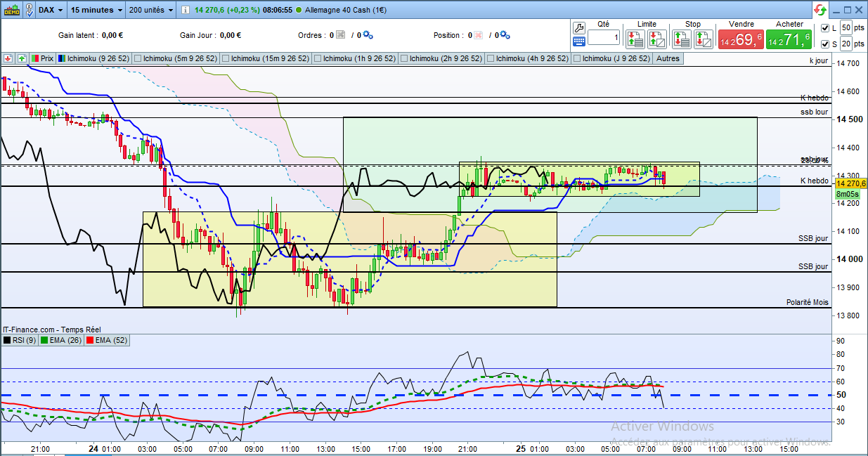Viewport: 868px width, 456px height.
Task: Open trading settings wrench icon
Action: click(579, 28)
